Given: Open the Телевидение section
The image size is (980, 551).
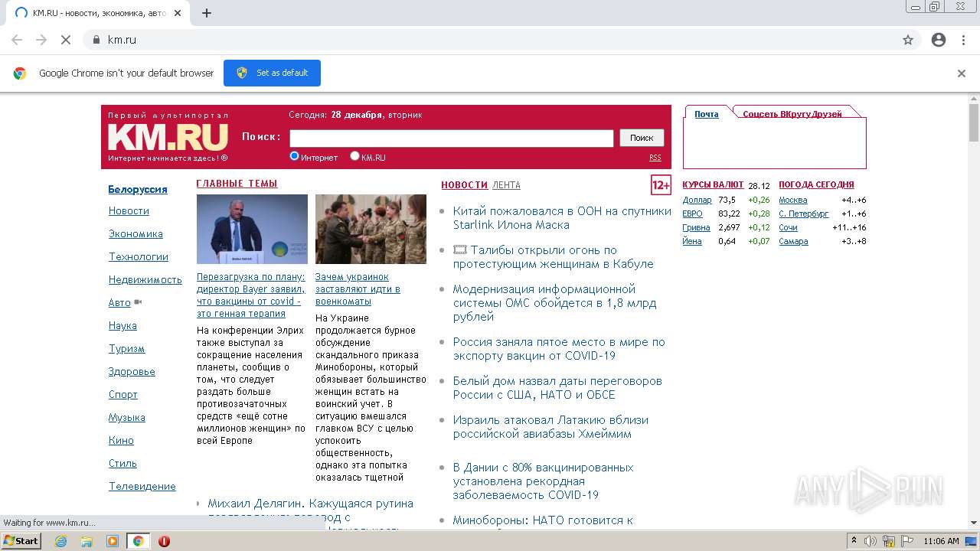Looking at the screenshot, I should [x=142, y=486].
